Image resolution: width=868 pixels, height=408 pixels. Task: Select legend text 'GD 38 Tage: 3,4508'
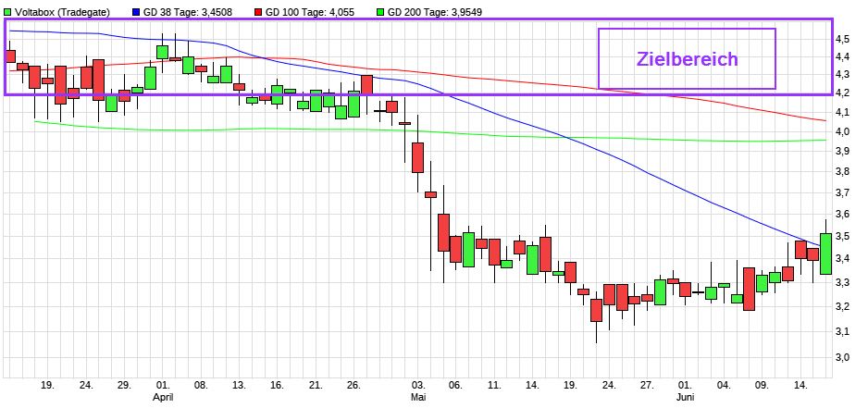coord(188,12)
